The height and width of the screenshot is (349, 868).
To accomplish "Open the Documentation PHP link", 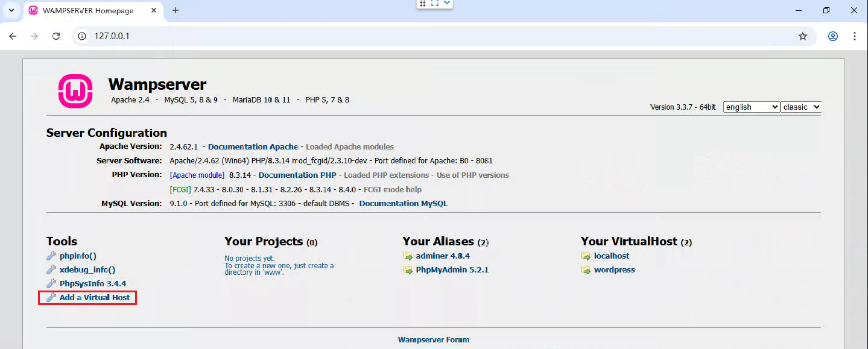I will click(297, 175).
